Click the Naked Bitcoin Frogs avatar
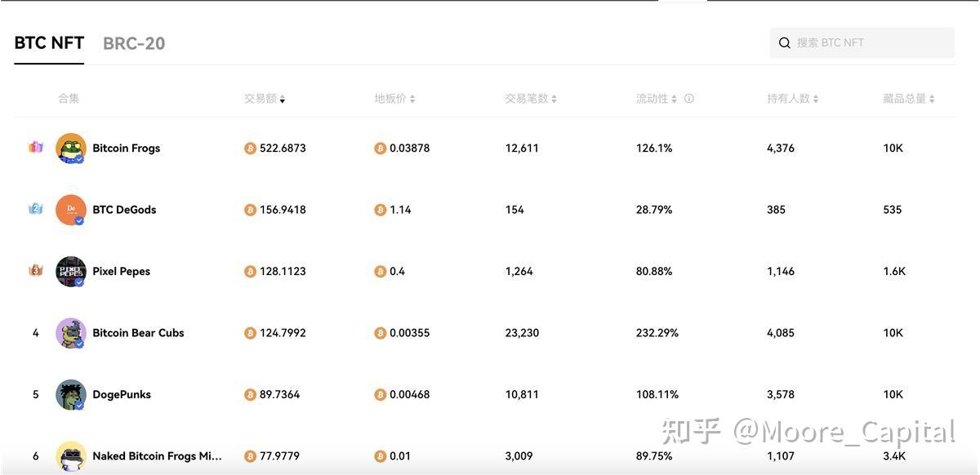The height and width of the screenshot is (475, 980). tap(71, 456)
